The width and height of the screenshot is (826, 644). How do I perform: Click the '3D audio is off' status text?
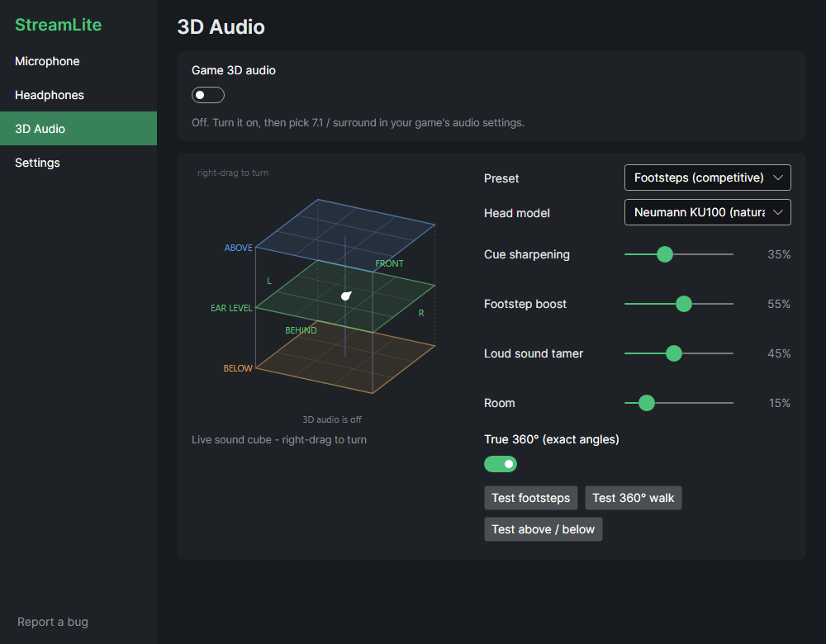pos(332,419)
